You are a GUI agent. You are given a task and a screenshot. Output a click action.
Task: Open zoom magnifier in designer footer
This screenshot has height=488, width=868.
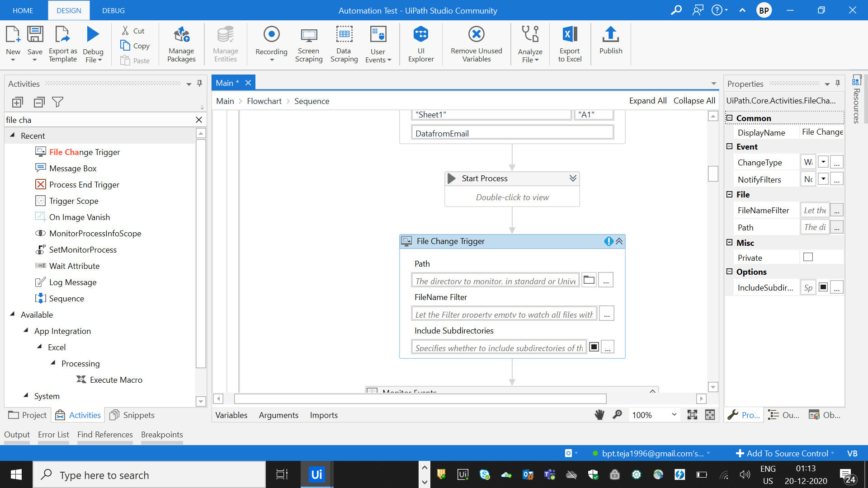click(617, 415)
